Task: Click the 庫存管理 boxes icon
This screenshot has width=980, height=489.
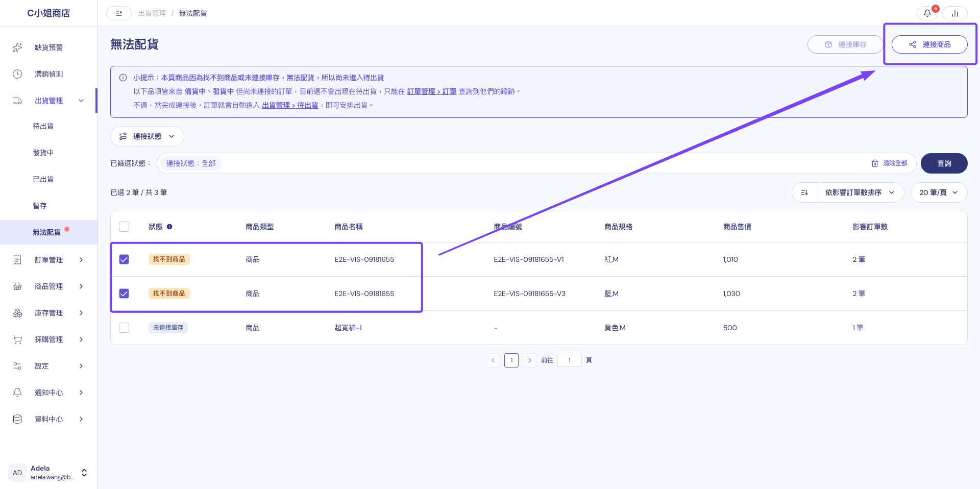Action: coord(17,313)
